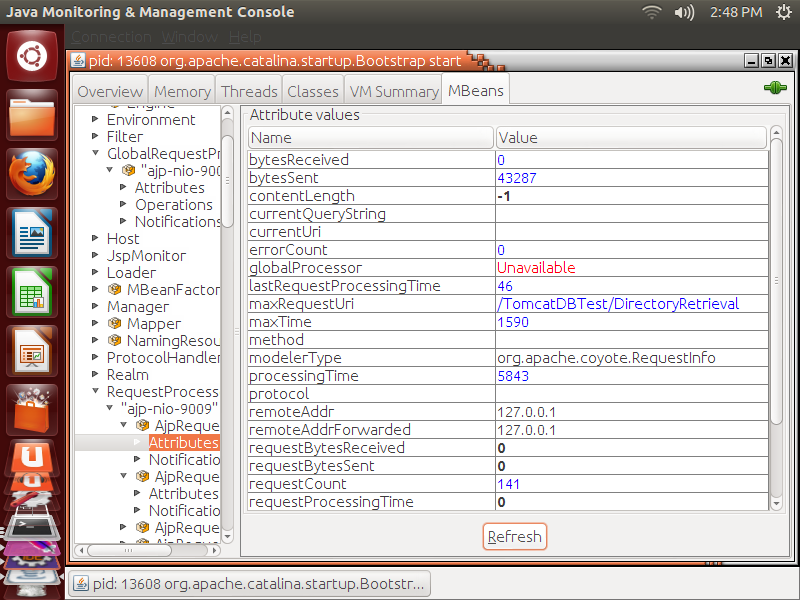Open LibreOffice Impress dock icon
Viewport: 800px width, 600px height.
32,351
